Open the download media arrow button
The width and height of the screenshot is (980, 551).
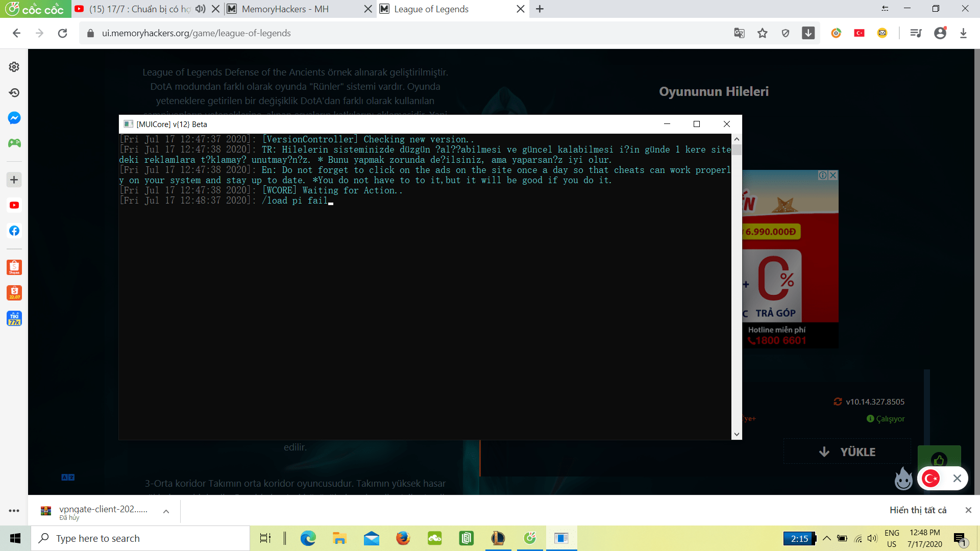(808, 33)
